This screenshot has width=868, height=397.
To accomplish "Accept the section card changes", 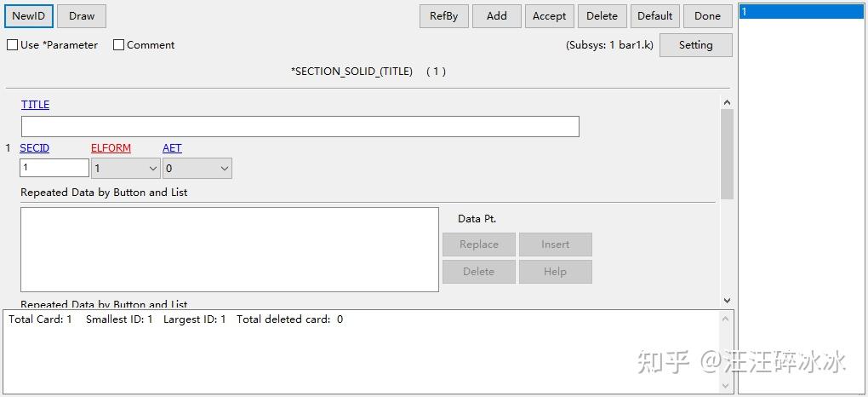I will (549, 16).
